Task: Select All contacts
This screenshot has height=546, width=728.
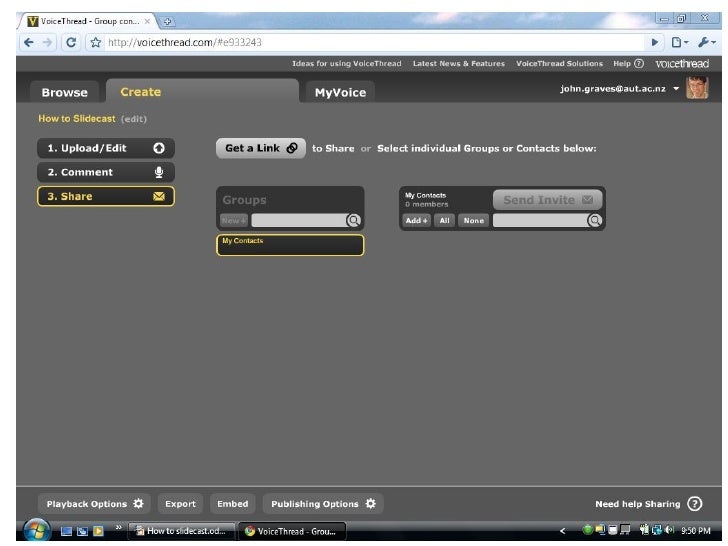Action: click(x=444, y=221)
